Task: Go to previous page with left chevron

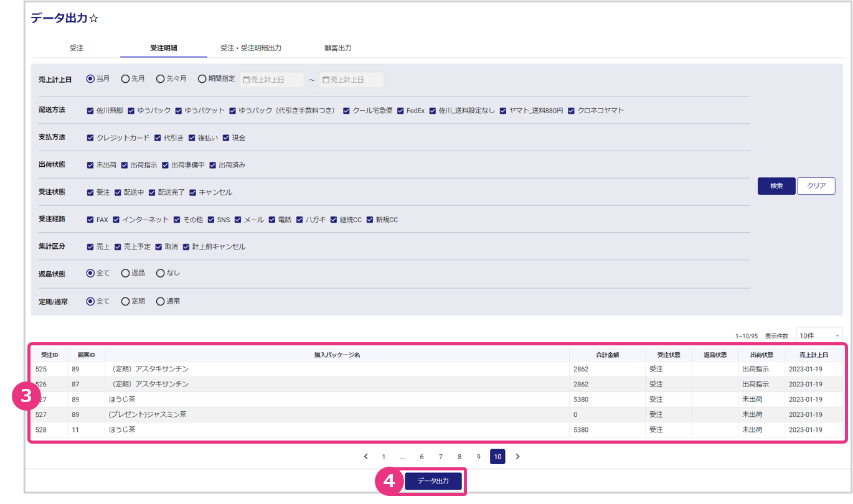Action: click(x=365, y=457)
